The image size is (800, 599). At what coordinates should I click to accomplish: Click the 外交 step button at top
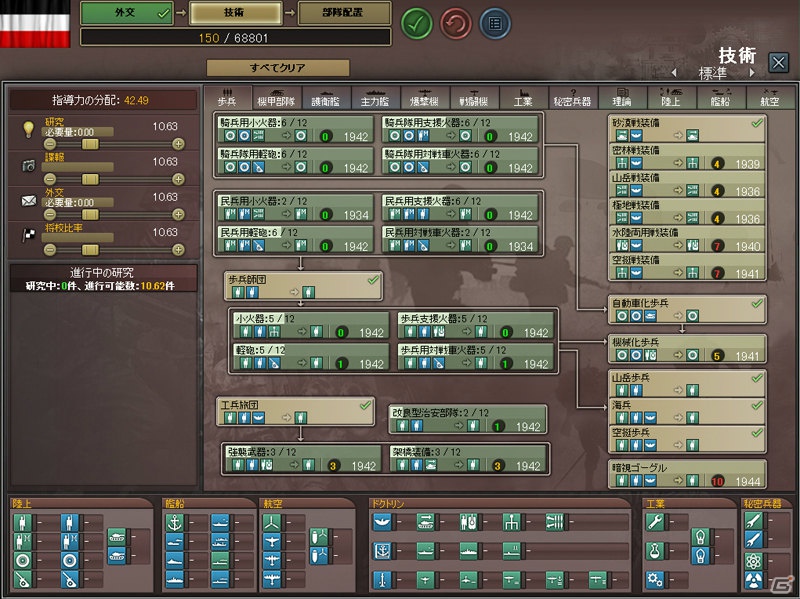pyautogui.click(x=127, y=13)
